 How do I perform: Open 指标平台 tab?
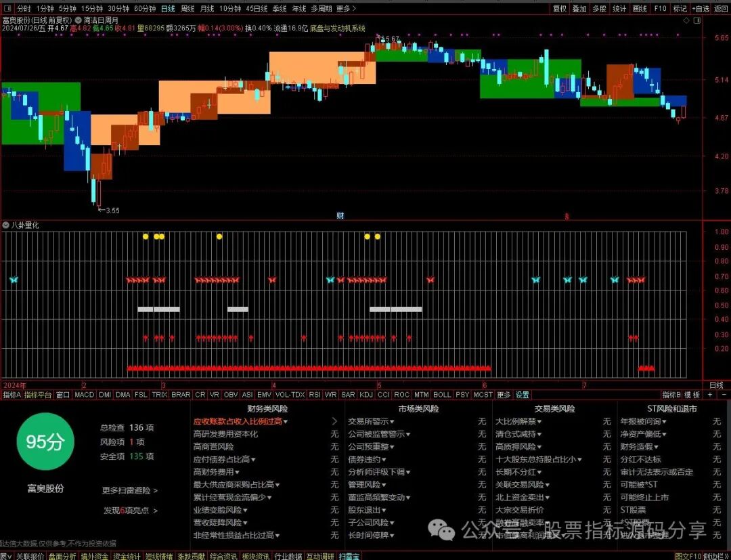pyautogui.click(x=38, y=395)
